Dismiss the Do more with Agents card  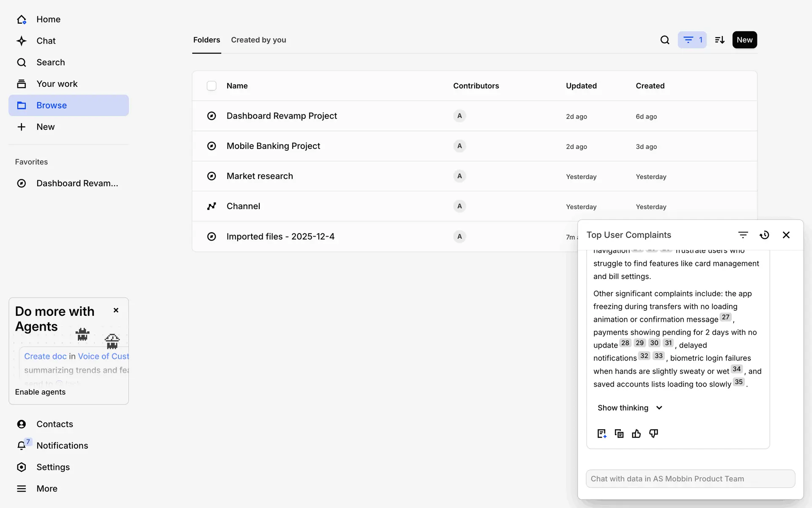(116, 310)
